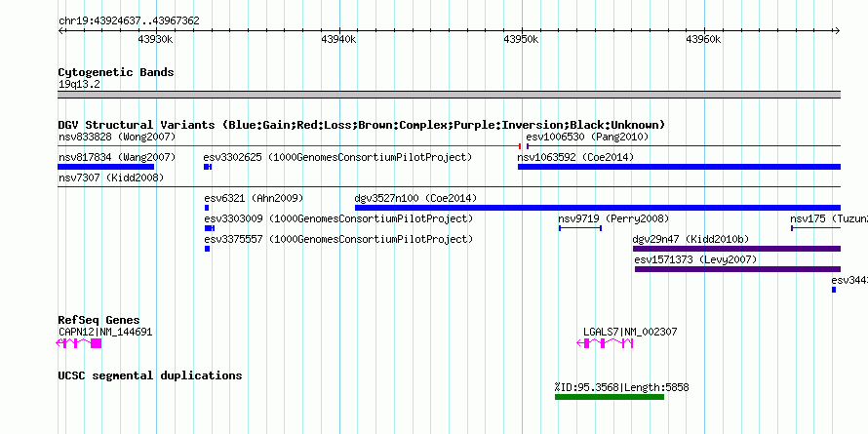
Task: Click the 43950k ruler tick label
Action: pyautogui.click(x=521, y=39)
